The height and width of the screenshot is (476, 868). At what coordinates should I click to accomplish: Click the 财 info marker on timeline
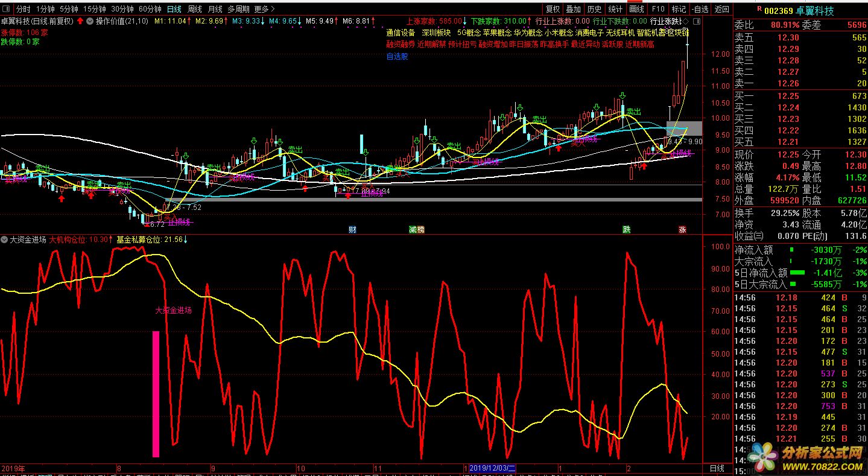point(352,229)
